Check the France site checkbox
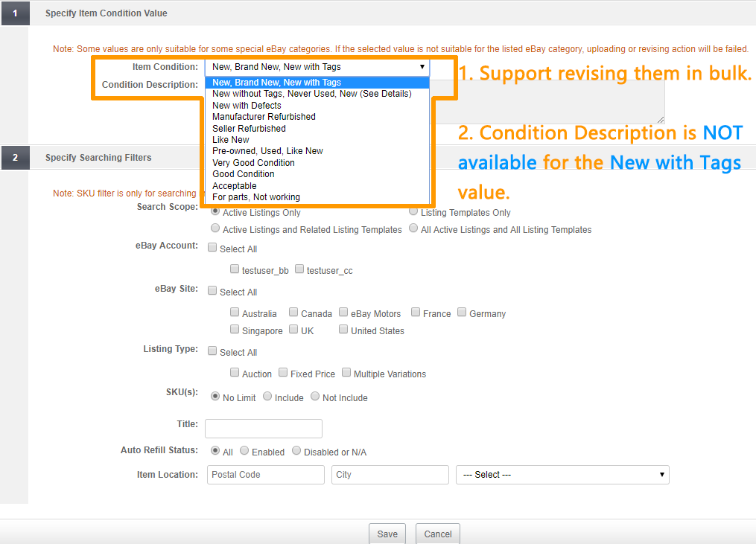Image resolution: width=756 pixels, height=544 pixels. pyautogui.click(x=416, y=313)
